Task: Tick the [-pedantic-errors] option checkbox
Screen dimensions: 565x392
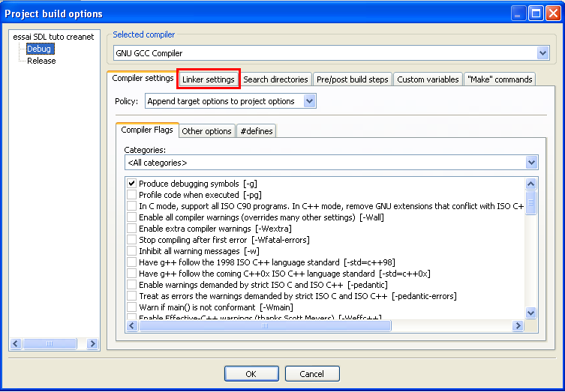Action: 131,296
